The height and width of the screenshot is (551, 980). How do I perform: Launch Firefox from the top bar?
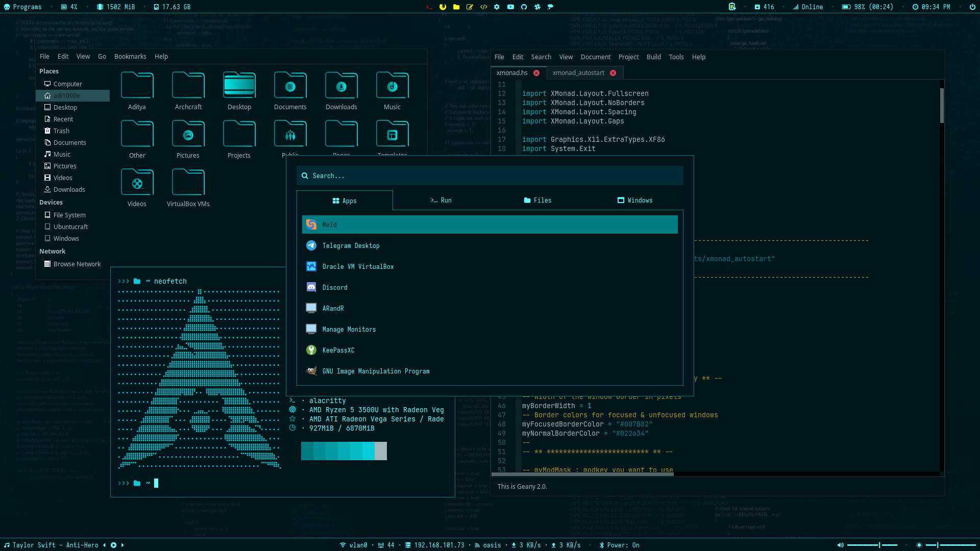tap(443, 7)
